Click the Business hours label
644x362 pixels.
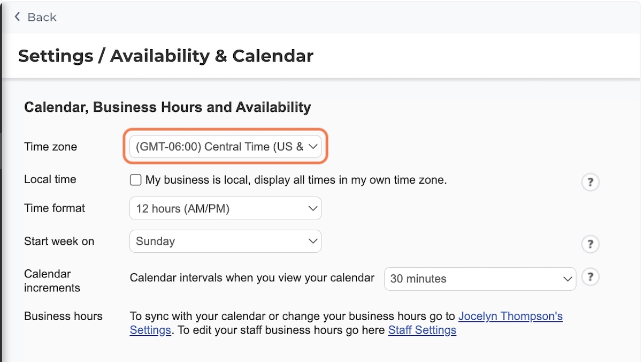point(63,316)
